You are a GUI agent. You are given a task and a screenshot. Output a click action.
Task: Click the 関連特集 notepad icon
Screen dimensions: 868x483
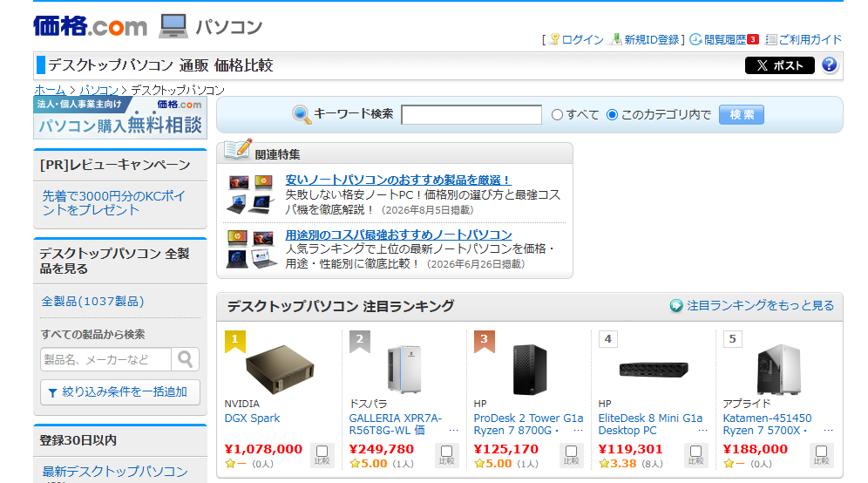[x=238, y=149]
